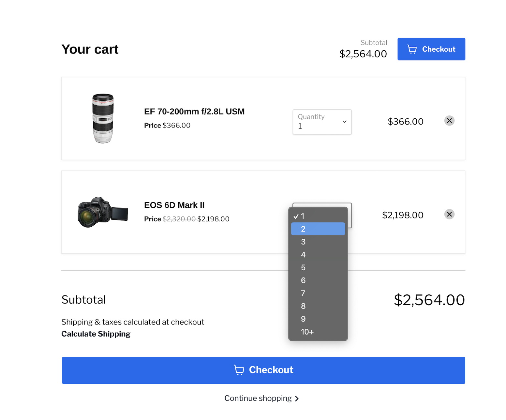Click the $366.00 line total for lens
506x420 pixels.
[x=406, y=122]
